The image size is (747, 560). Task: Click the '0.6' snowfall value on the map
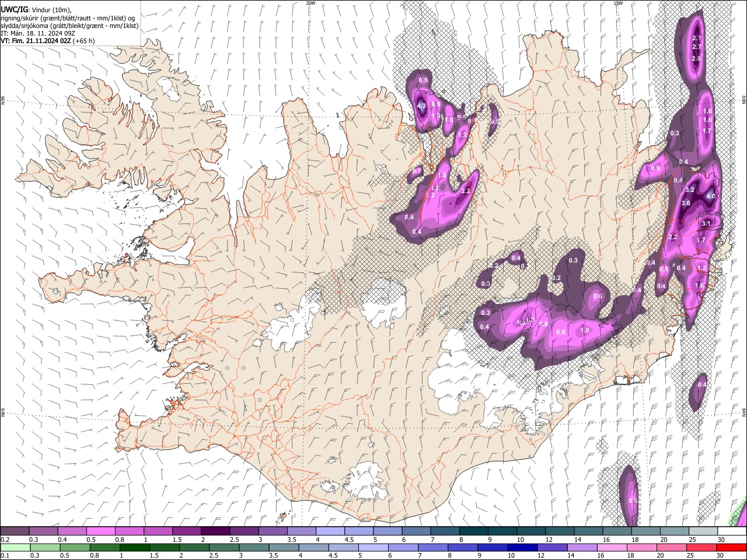(x=598, y=296)
